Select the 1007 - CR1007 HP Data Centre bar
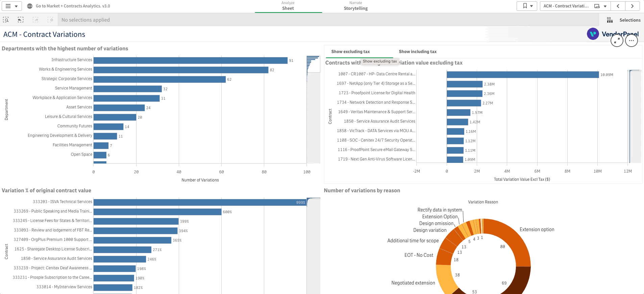644x294 pixels. point(523,75)
